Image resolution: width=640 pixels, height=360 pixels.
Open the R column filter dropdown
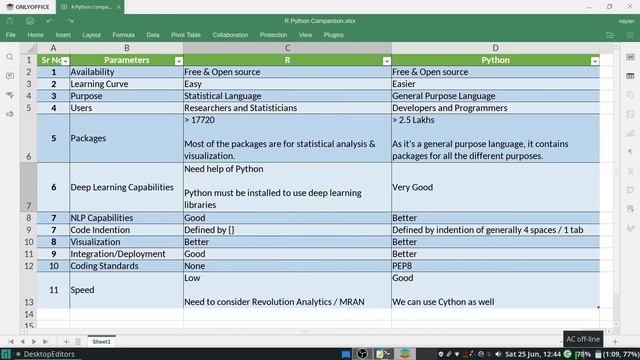coord(387,61)
